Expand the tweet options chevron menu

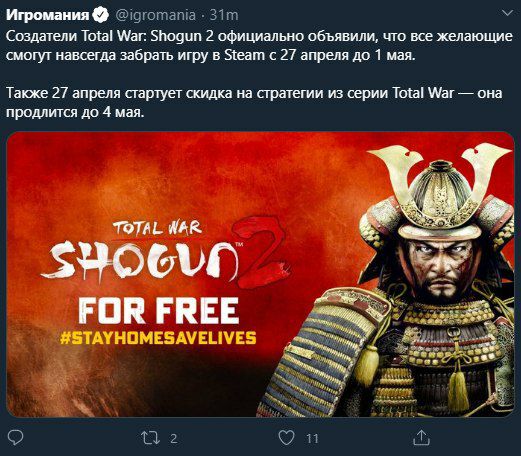coord(507,13)
